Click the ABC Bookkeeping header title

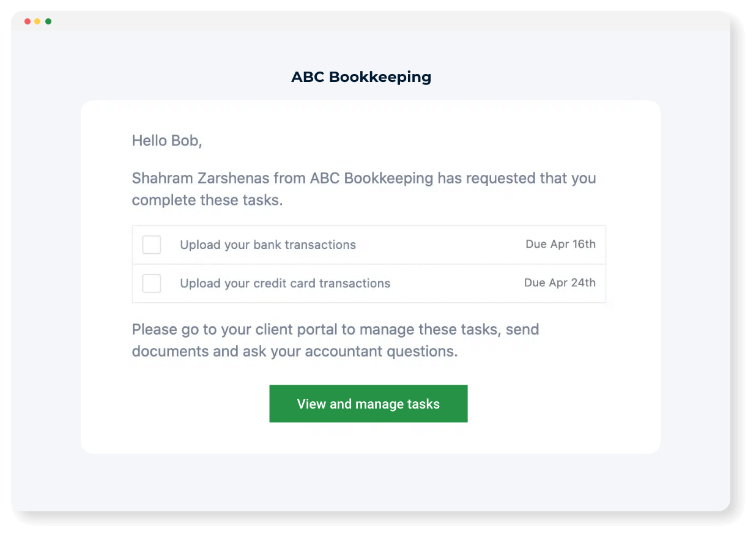361,77
